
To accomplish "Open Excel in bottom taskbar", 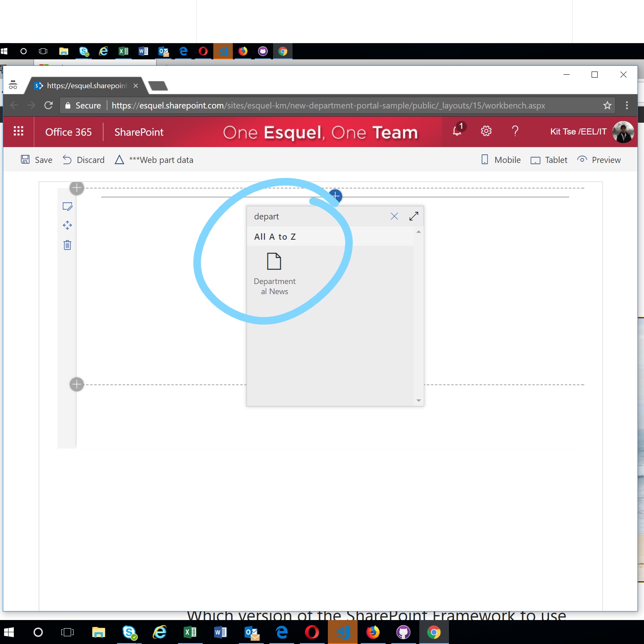I will (x=190, y=632).
